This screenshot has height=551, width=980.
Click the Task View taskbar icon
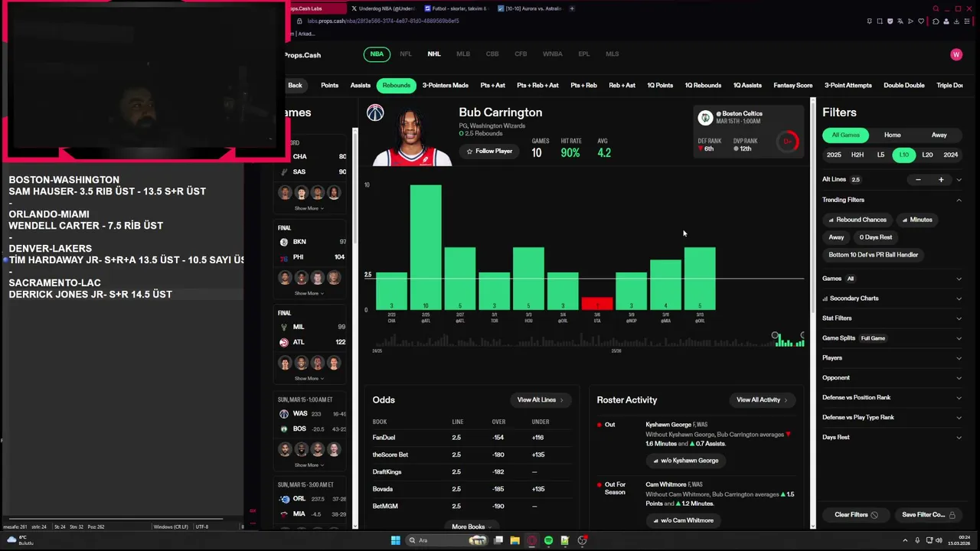coord(498,540)
